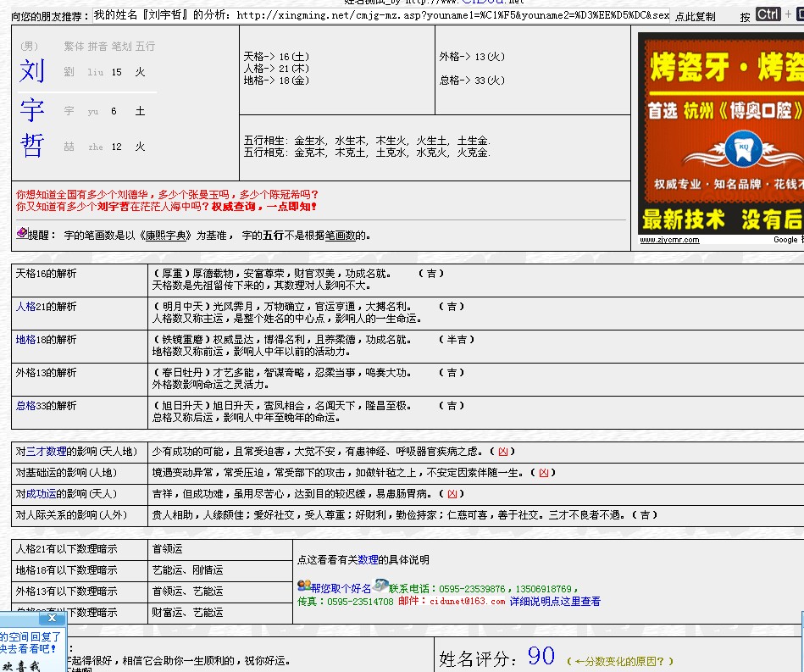Click 点此复制 to copy the link

(x=695, y=16)
